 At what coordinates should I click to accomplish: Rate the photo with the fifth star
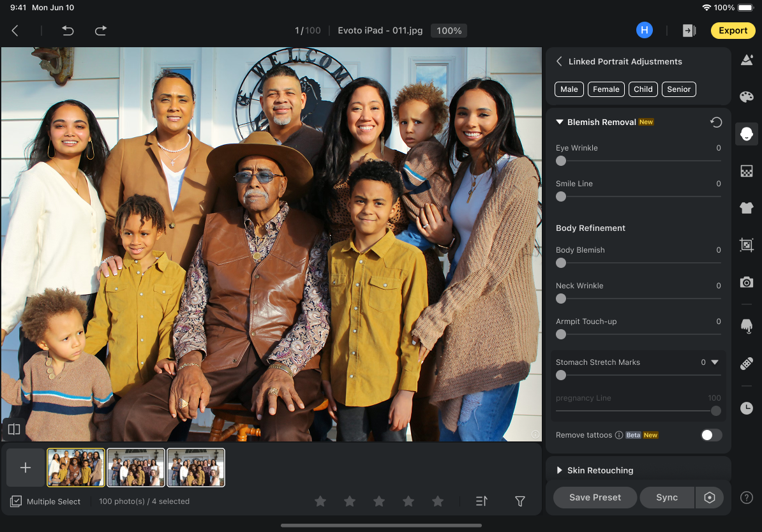pyautogui.click(x=438, y=502)
